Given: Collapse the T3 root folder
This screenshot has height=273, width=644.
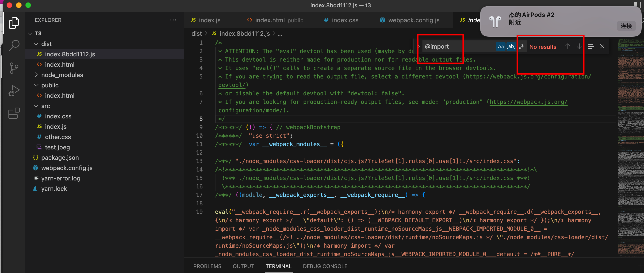Looking at the screenshot, I should [x=30, y=34].
